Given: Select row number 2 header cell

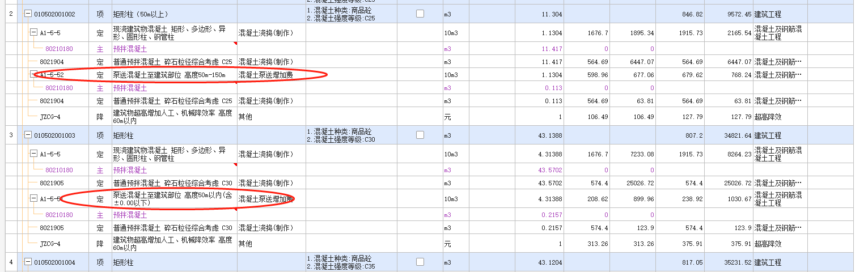Looking at the screenshot, I should (11, 14).
